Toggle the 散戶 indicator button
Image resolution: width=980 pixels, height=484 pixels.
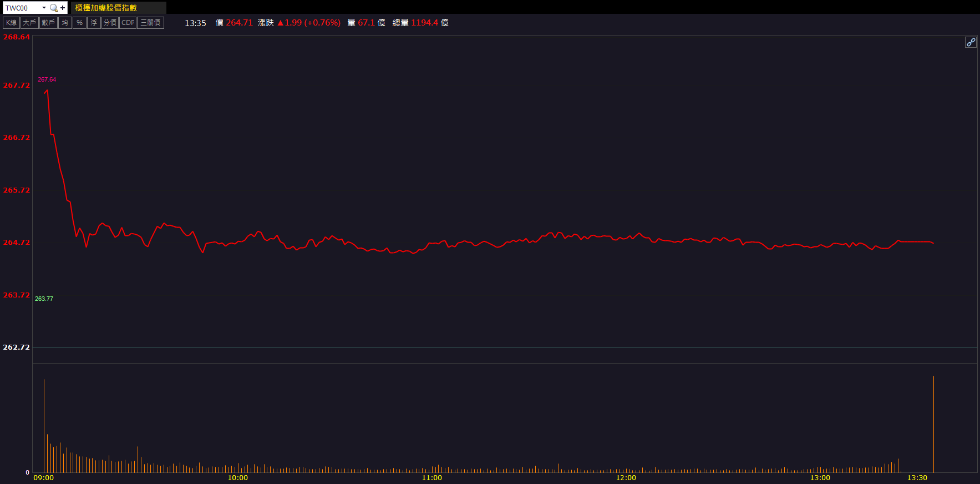click(48, 23)
